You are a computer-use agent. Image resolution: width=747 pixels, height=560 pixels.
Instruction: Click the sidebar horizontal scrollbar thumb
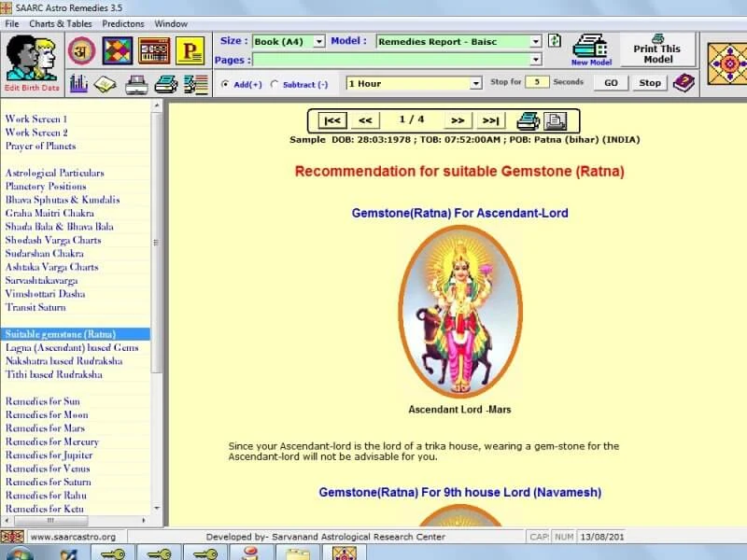[50, 521]
